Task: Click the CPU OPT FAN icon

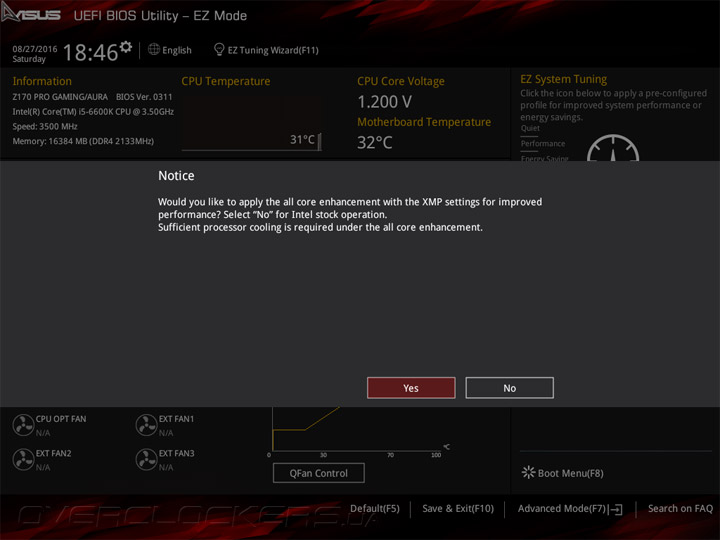Action: click(x=23, y=425)
